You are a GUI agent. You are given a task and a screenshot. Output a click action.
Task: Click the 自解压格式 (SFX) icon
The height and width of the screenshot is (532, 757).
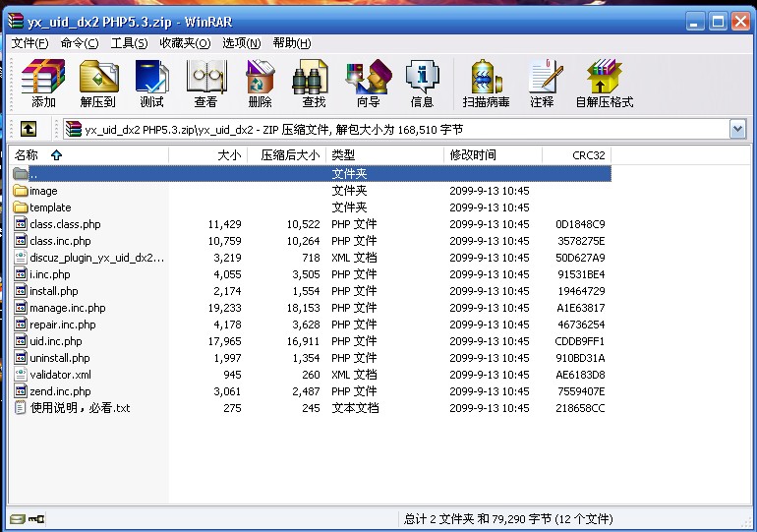(605, 84)
